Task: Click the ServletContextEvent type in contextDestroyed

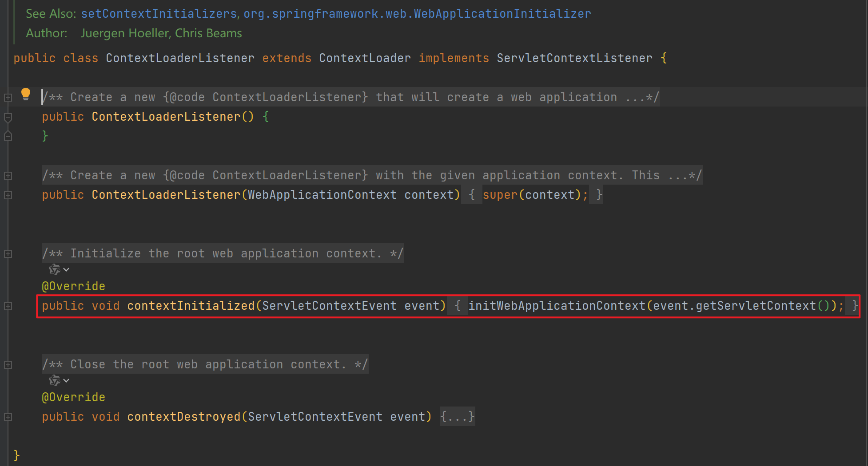Action: click(315, 417)
